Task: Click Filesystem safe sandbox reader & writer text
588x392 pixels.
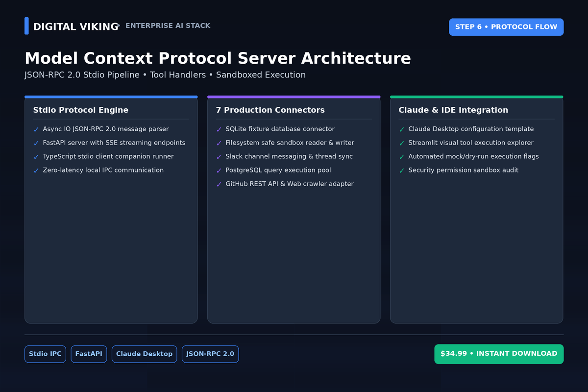Action: 290,143
